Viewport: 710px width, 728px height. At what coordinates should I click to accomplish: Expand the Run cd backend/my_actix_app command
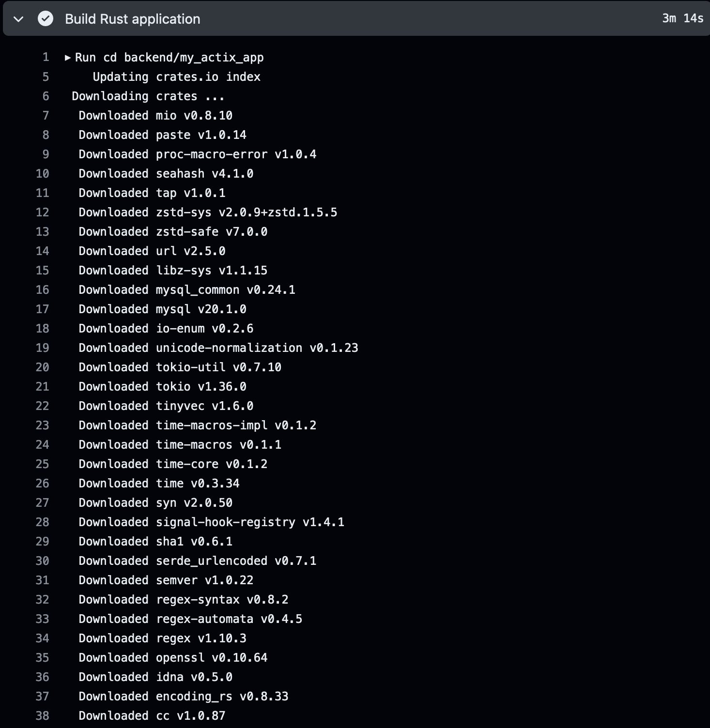[x=68, y=58]
